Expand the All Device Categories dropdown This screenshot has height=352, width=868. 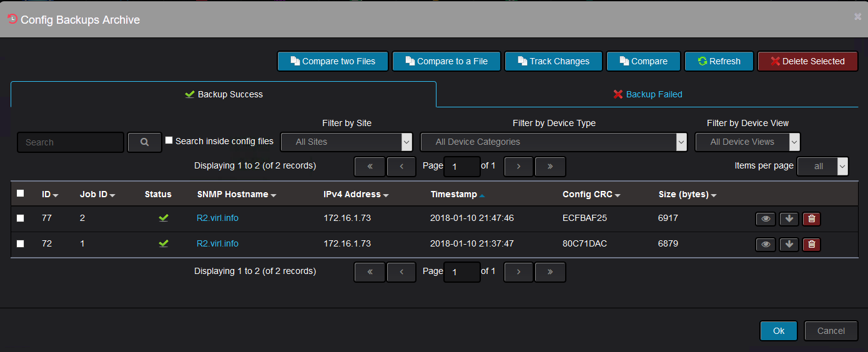coord(553,142)
